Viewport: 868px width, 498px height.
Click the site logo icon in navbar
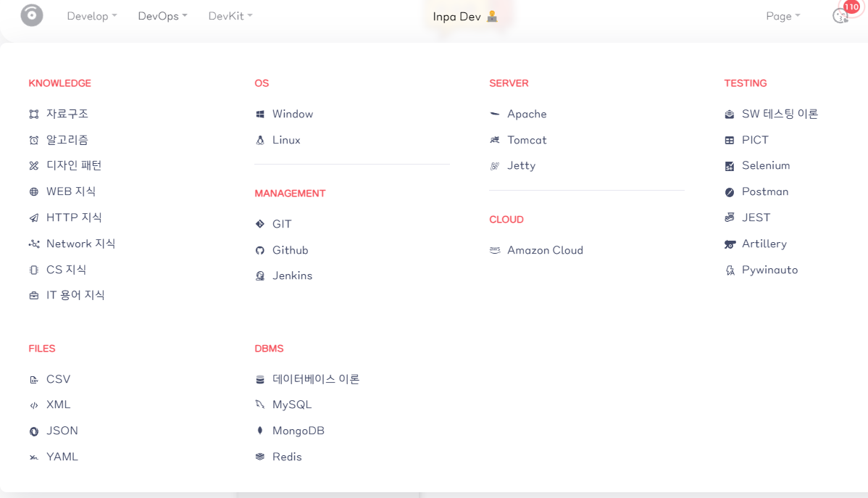[32, 15]
